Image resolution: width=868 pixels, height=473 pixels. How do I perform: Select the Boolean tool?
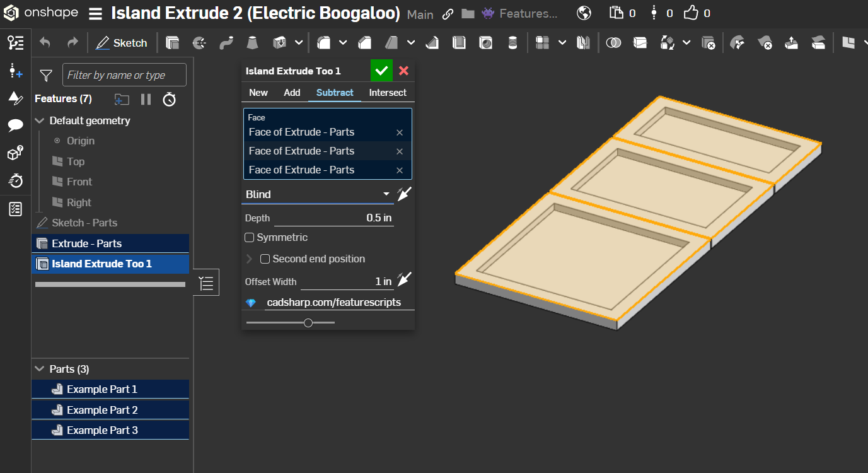(613, 43)
